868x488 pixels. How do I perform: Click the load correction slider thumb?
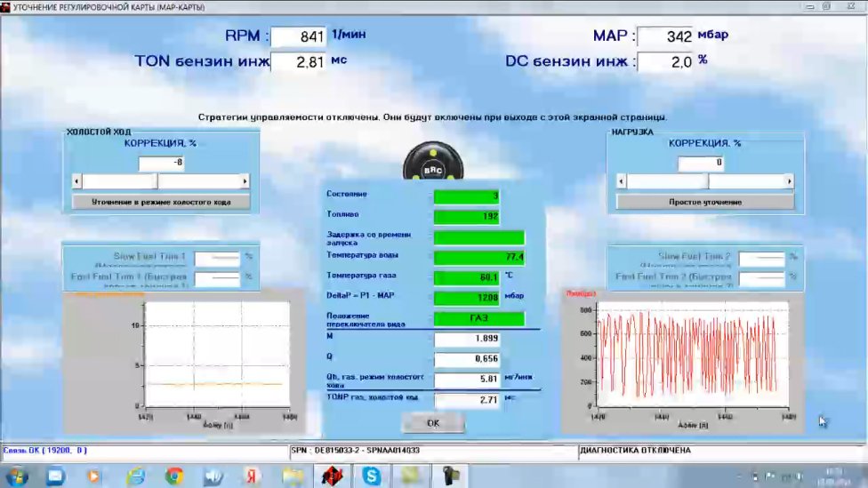pos(704,181)
